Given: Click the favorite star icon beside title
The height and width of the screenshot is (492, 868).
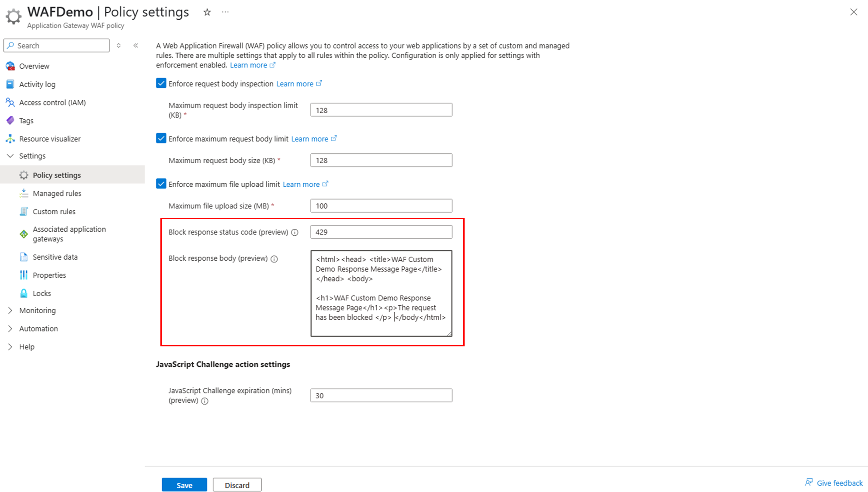Looking at the screenshot, I should (x=207, y=12).
